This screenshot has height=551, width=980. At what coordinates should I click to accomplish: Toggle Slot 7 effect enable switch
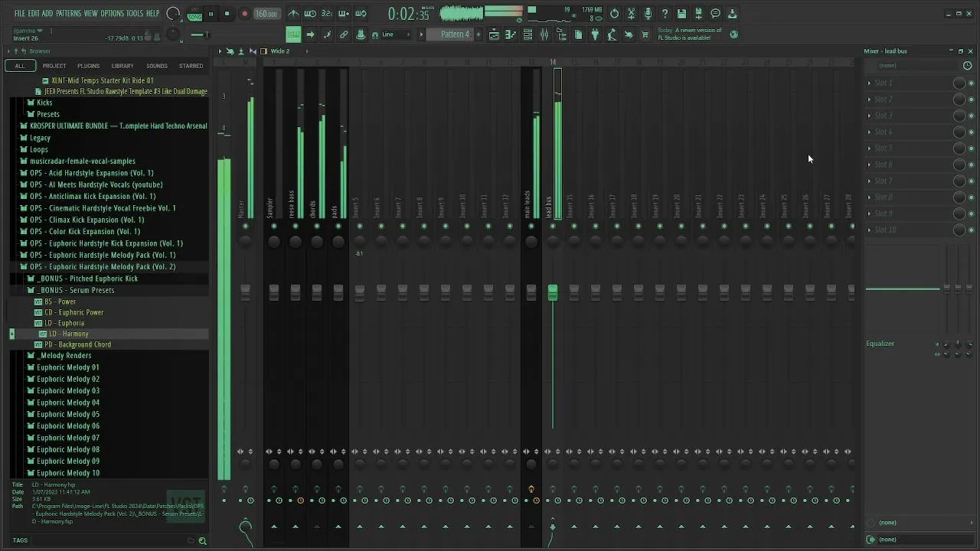[972, 181]
